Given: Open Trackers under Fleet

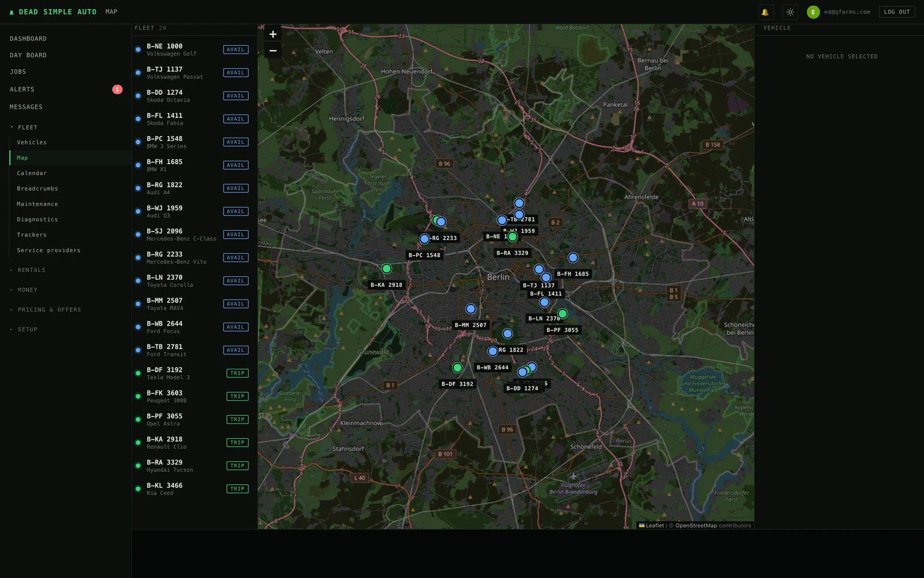Looking at the screenshot, I should (x=32, y=235).
